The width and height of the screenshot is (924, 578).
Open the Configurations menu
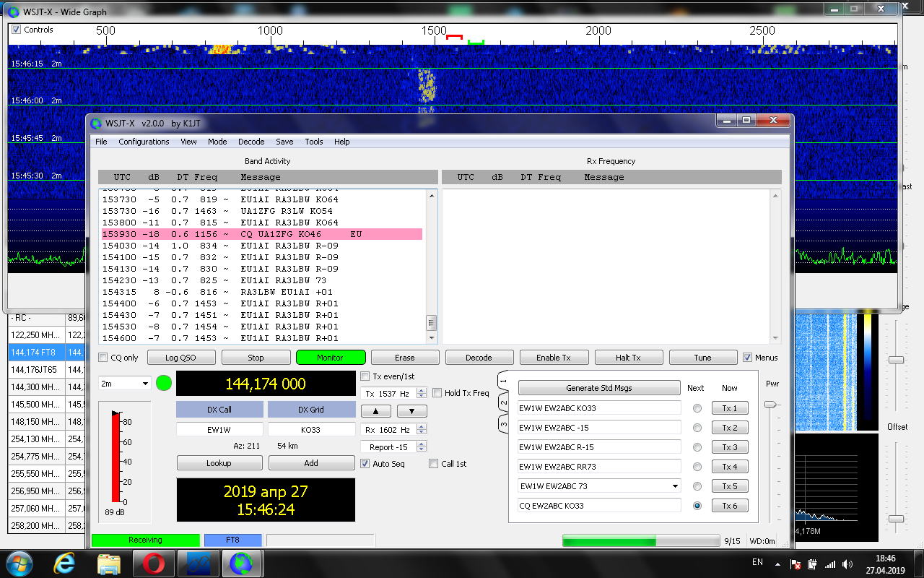(144, 142)
